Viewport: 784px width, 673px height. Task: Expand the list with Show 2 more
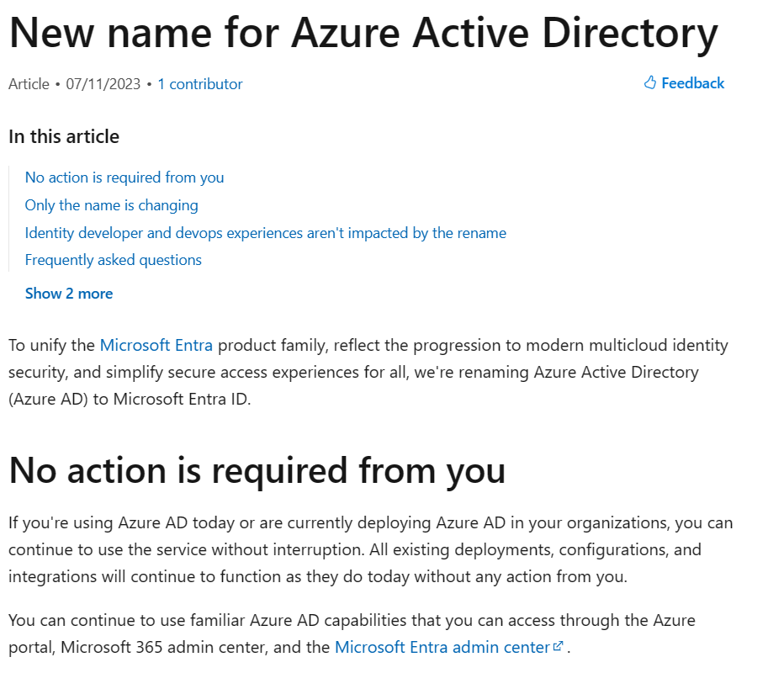coord(69,294)
